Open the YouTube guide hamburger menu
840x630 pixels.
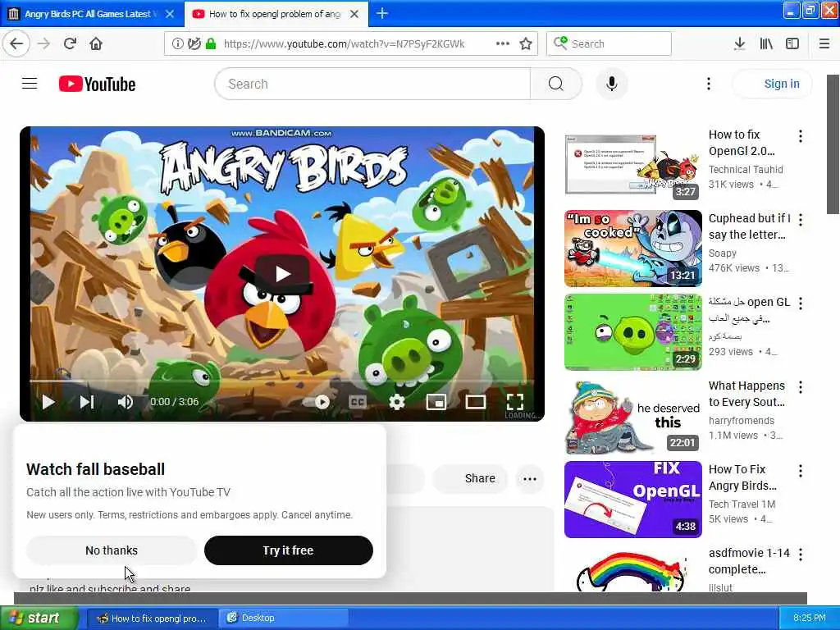(x=30, y=84)
